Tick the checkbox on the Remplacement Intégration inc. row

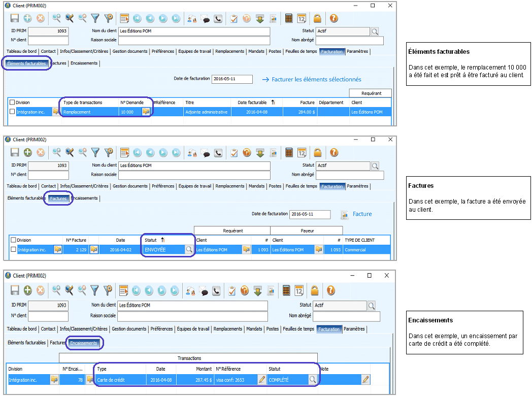(x=13, y=112)
